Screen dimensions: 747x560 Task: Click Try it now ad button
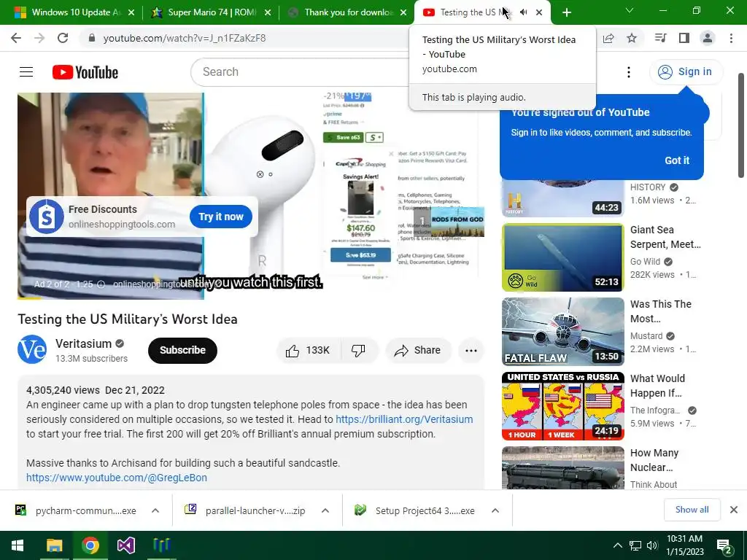220,217
